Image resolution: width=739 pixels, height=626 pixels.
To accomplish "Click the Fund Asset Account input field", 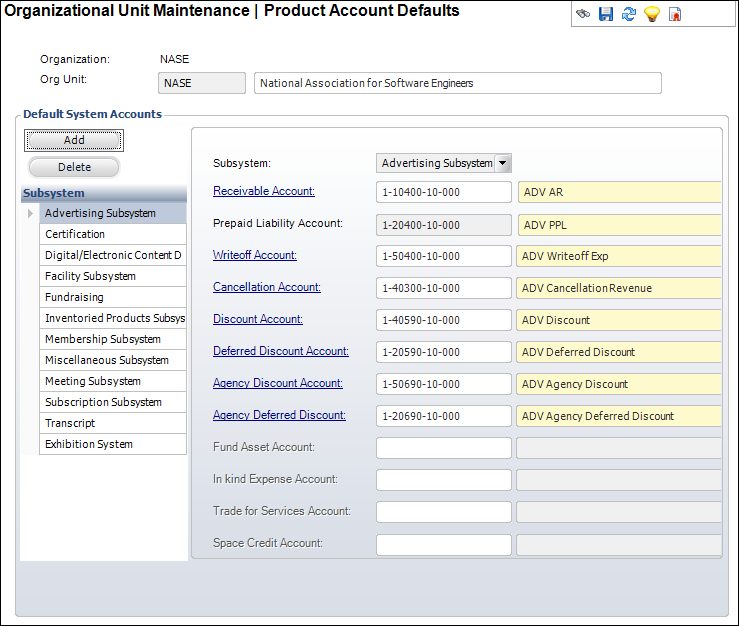I will (444, 448).
